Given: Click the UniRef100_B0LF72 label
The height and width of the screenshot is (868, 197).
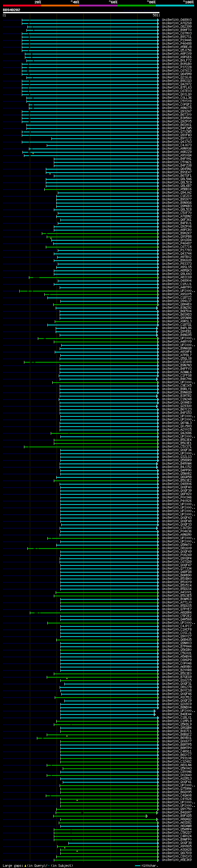Looking at the screenshot, I should tap(176, 61).
